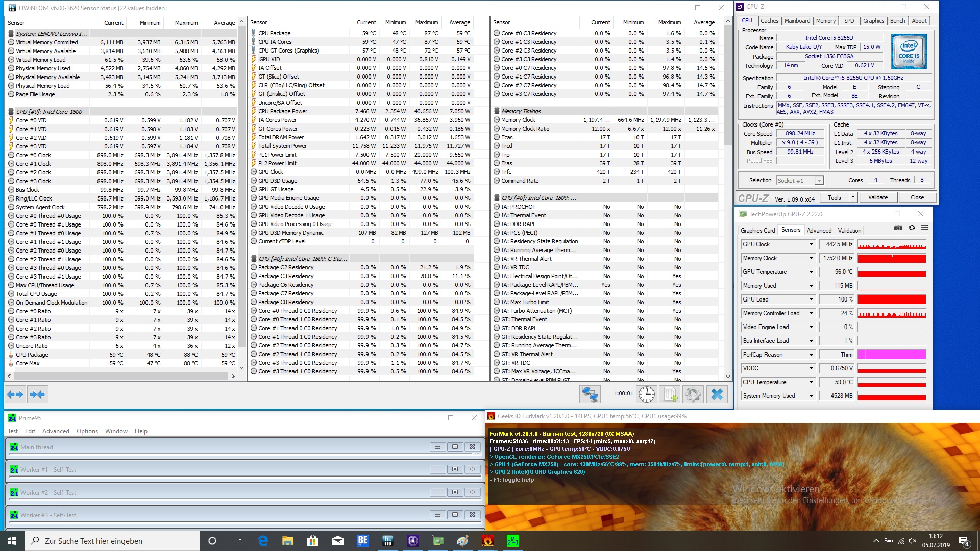The height and width of the screenshot is (551, 980).
Task: Switch to the CPU-Z Memory tab
Action: [x=825, y=21]
